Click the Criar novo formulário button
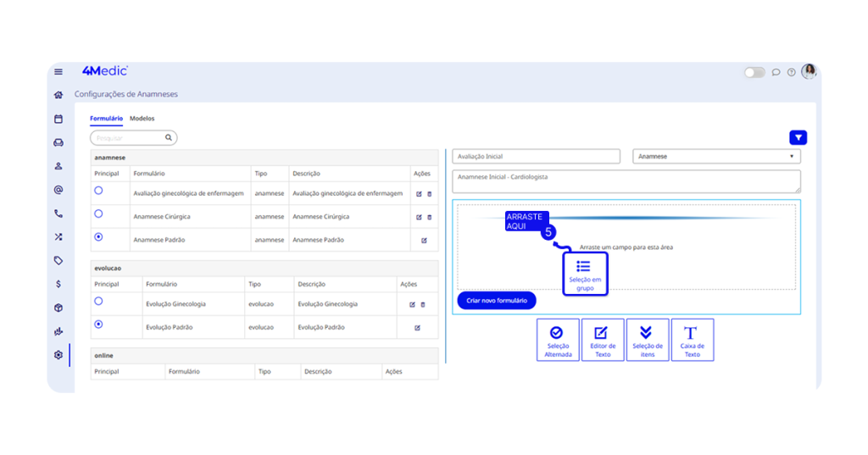The image size is (868, 455). pos(497,301)
